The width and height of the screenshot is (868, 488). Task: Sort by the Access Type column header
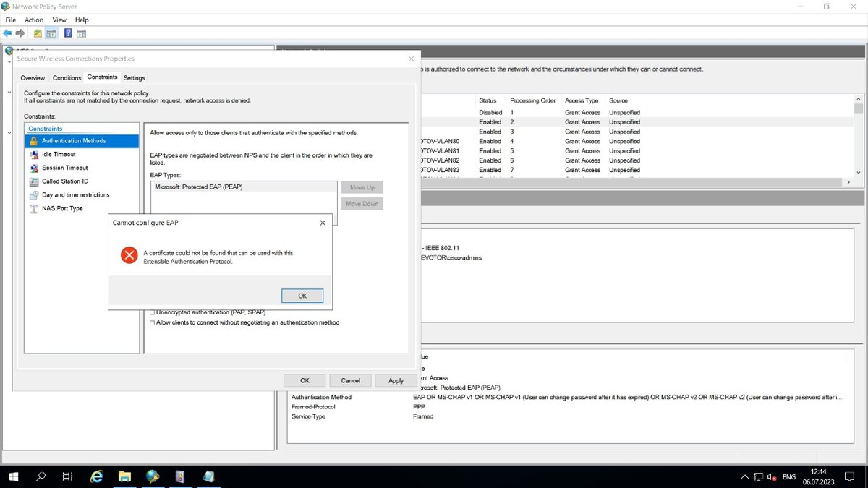tap(582, 100)
